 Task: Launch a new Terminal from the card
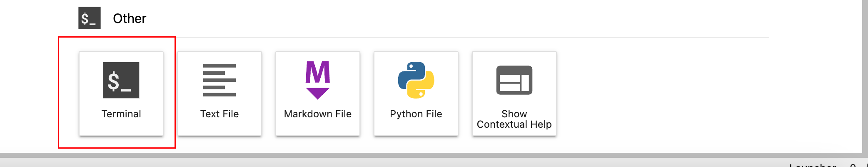(x=121, y=94)
